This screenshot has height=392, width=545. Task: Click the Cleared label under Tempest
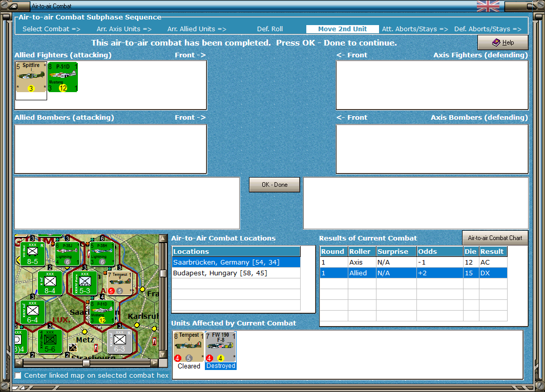(x=188, y=366)
